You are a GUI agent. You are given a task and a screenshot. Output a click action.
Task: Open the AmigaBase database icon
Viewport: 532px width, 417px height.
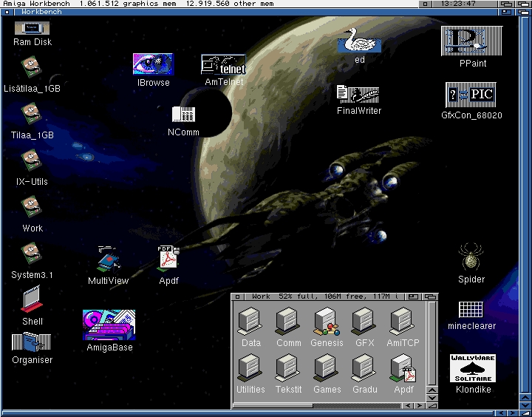coord(109,325)
